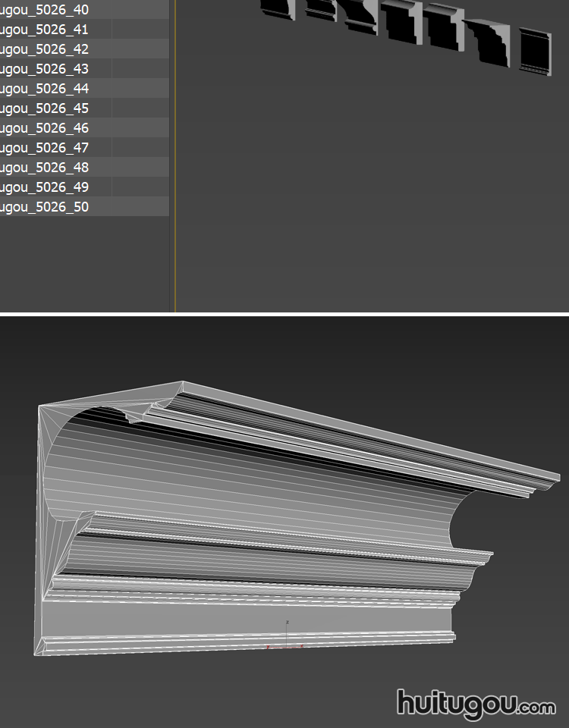Select list row ugou_5026_44
The height and width of the screenshot is (728, 569).
coord(84,88)
